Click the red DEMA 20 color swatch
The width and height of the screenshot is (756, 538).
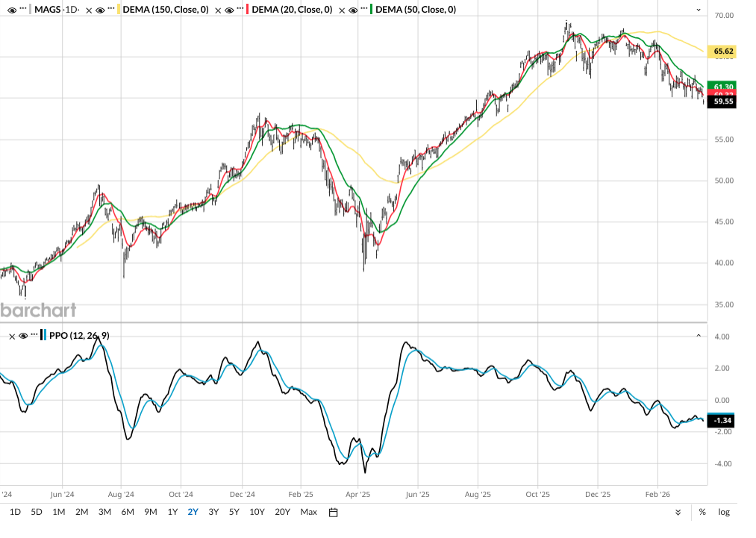(x=247, y=9)
